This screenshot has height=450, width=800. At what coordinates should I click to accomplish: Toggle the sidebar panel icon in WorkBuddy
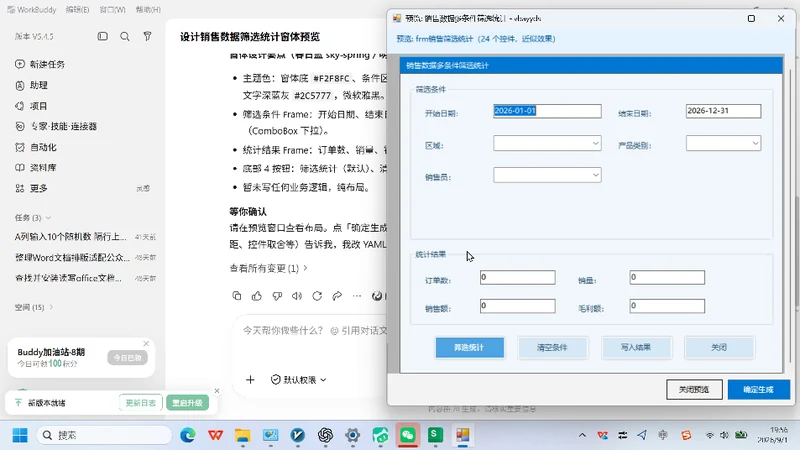tap(103, 36)
